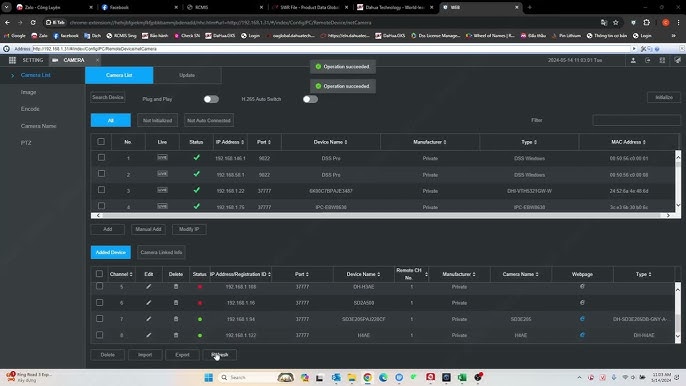Open PTZ in the sidebar

pyautogui.click(x=26, y=143)
